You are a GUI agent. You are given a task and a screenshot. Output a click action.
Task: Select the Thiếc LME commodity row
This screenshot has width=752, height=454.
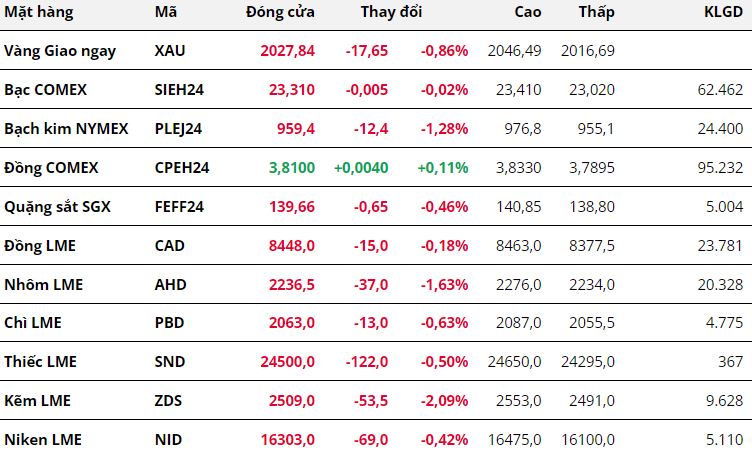(x=40, y=362)
